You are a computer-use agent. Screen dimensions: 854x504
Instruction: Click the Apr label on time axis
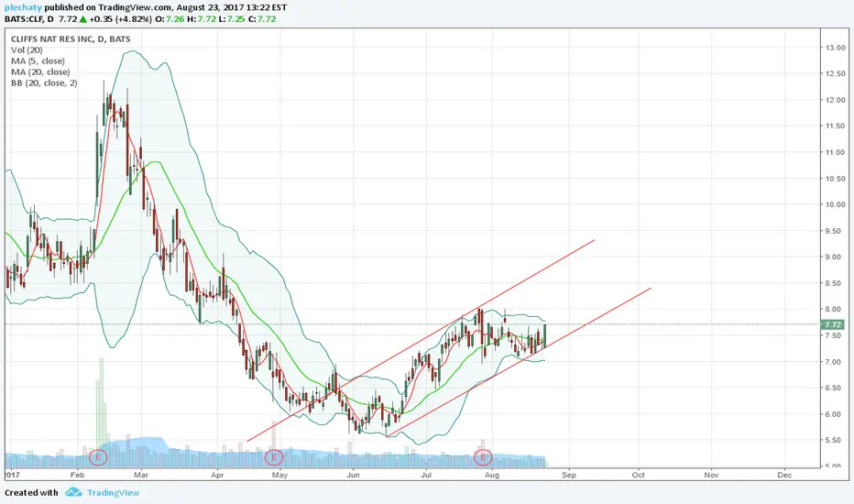click(x=217, y=475)
